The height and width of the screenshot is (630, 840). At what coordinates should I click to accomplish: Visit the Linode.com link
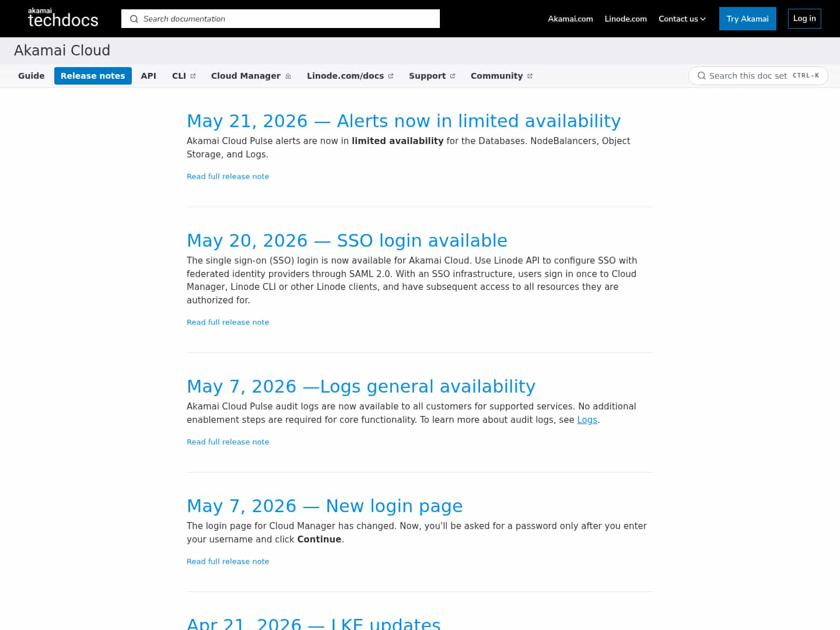pyautogui.click(x=626, y=19)
